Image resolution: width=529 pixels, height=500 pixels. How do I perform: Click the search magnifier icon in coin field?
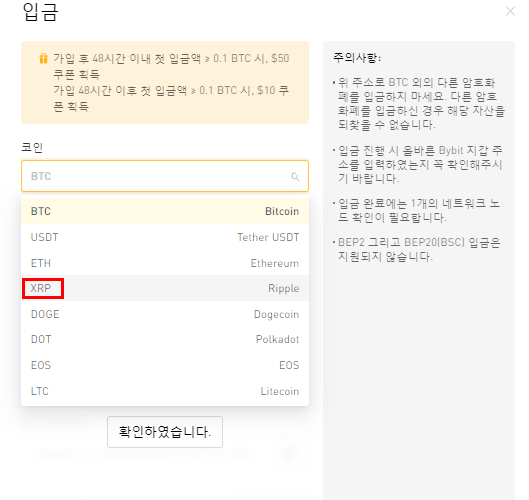coord(295,176)
